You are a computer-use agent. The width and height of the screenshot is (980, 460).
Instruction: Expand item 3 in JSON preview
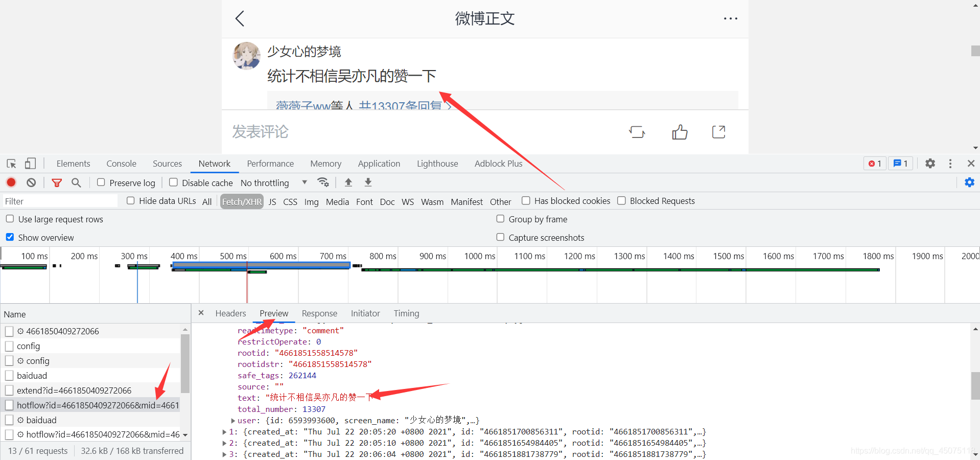pyautogui.click(x=224, y=454)
